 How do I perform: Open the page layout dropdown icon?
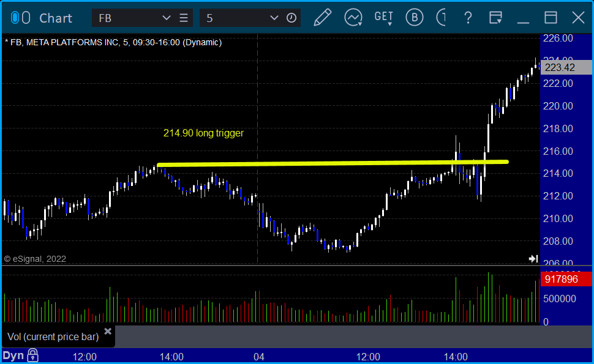click(495, 18)
